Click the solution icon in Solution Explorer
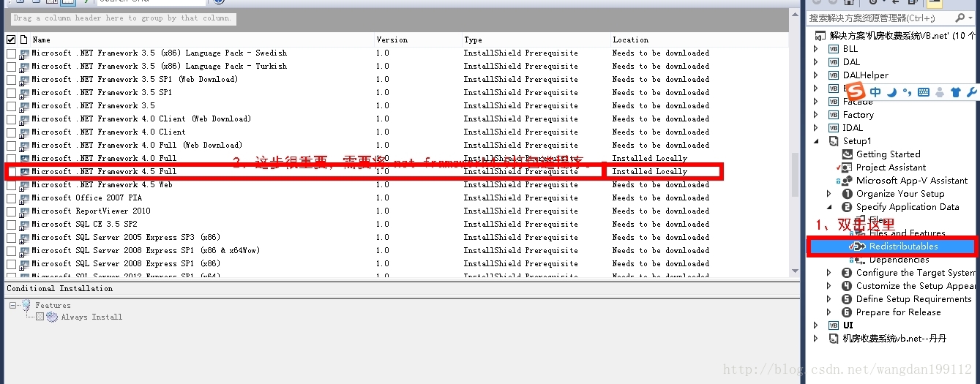The width and height of the screenshot is (980, 384). coord(820,35)
